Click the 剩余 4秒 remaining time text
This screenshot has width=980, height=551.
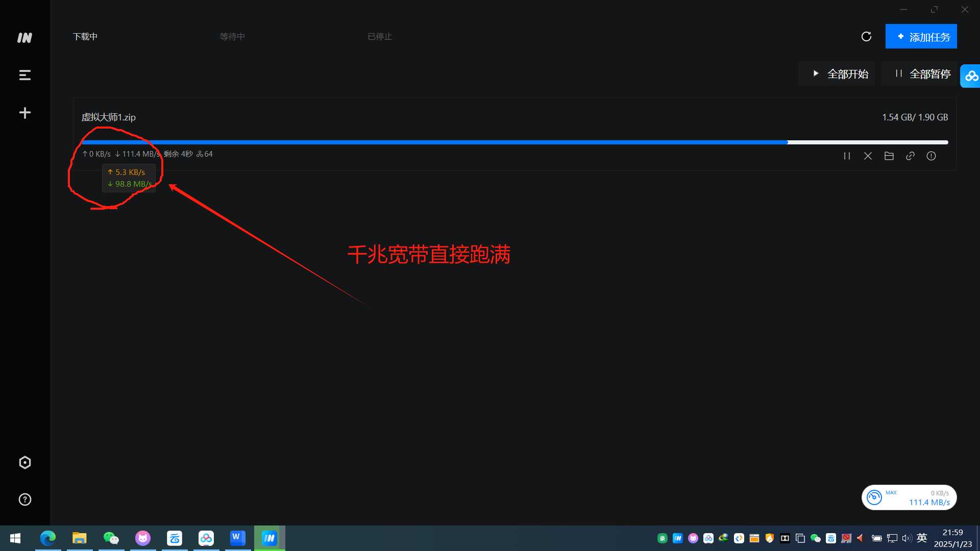178,154
